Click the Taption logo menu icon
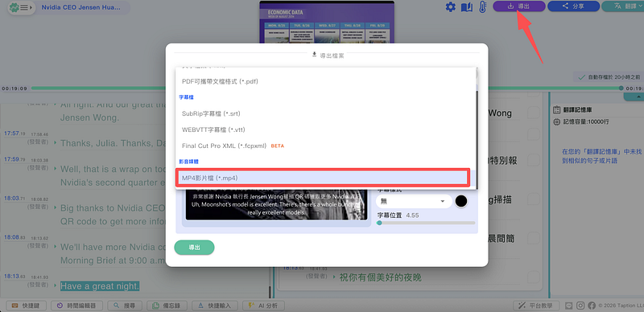644x312 pixels. tap(21, 7)
